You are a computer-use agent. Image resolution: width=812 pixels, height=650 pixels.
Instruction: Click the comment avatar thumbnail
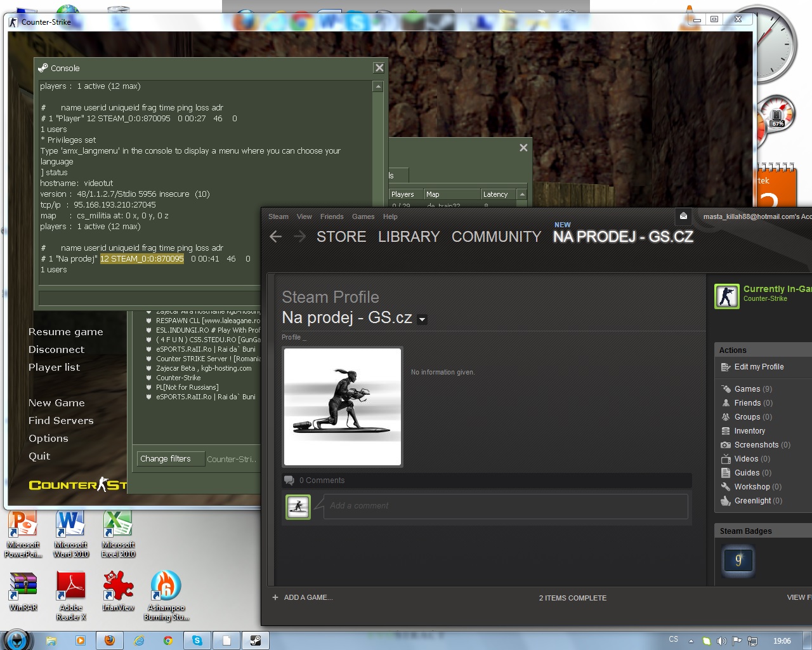(x=298, y=507)
